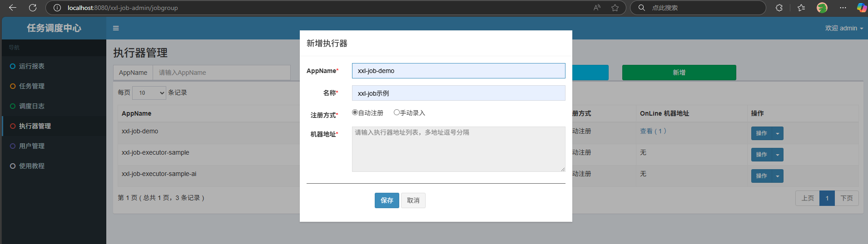
Task: Open the Copilot icon in browser toolbar
Action: [861, 8]
